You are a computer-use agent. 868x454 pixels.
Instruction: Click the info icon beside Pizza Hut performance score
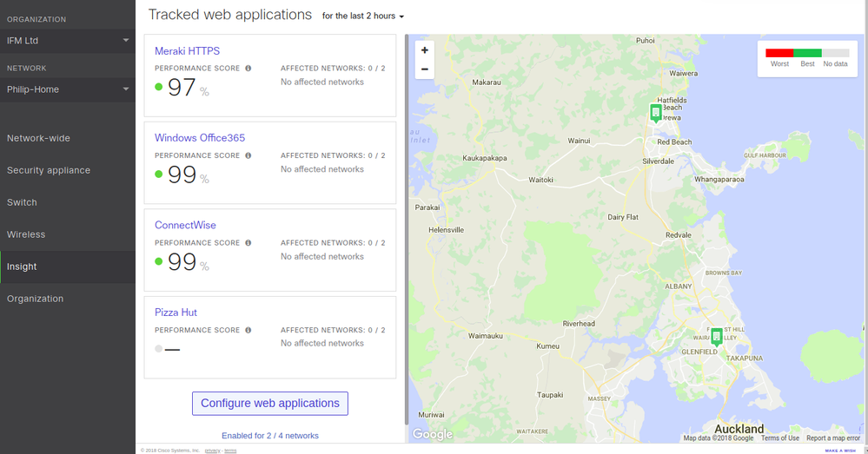pyautogui.click(x=248, y=330)
